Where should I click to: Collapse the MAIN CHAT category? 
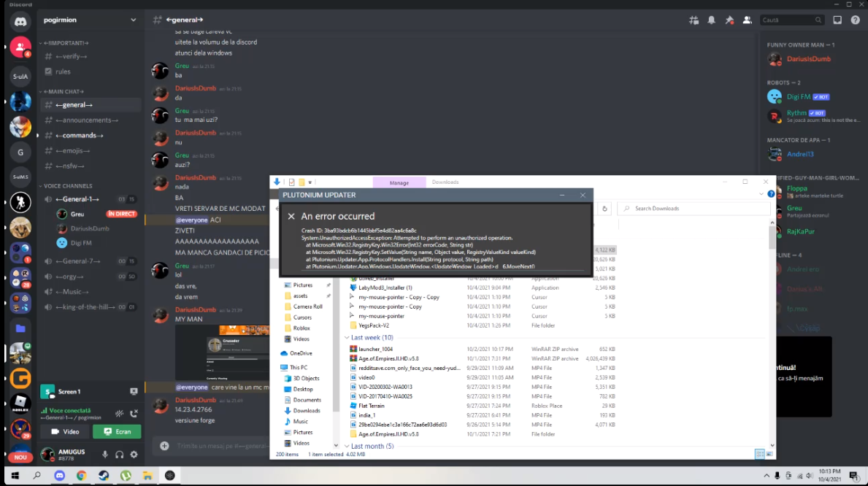[63, 91]
